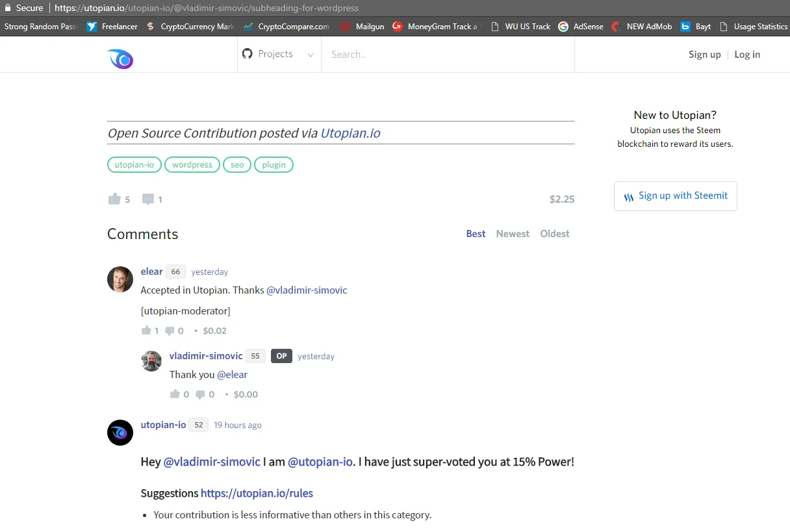Click the Secure padlock icon
Screen dimensions: 790x532
tap(8, 8)
